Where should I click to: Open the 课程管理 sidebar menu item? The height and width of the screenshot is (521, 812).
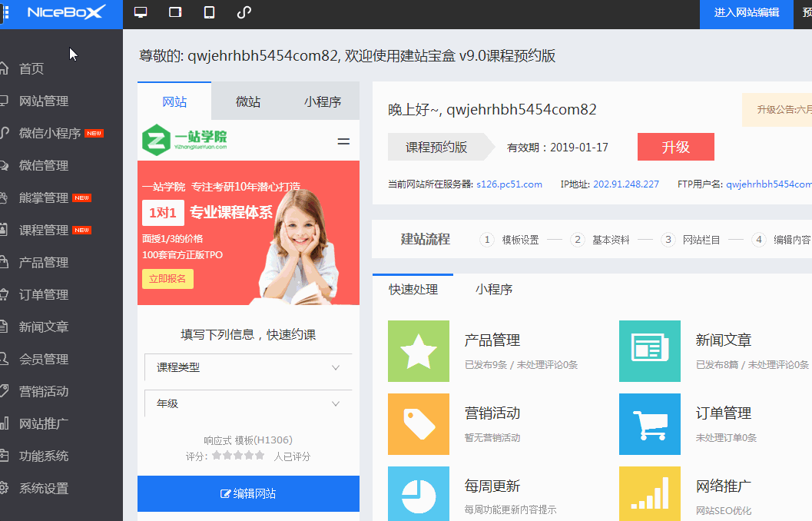pyautogui.click(x=44, y=230)
